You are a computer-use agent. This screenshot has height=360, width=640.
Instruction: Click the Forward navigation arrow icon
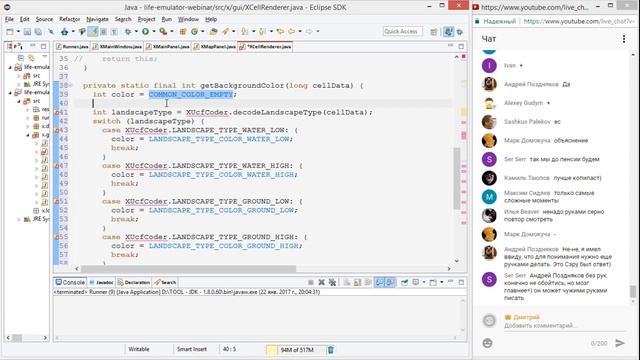pyautogui.click(x=309, y=31)
